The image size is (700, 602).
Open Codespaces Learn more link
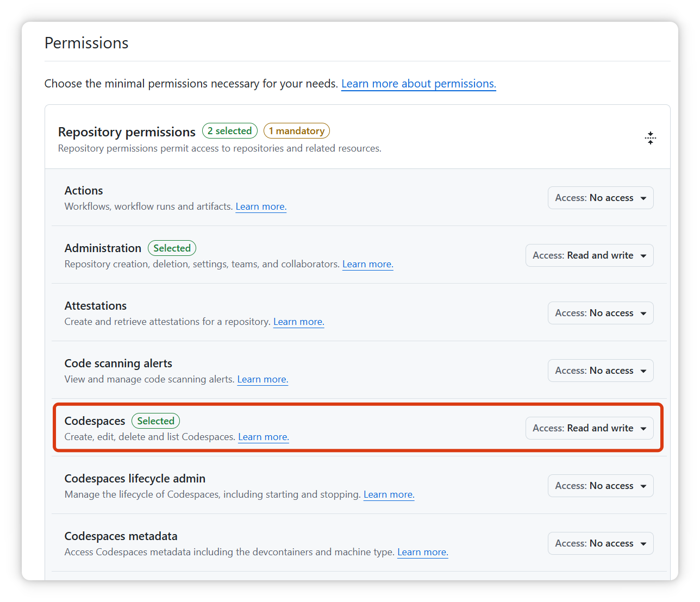[264, 437]
